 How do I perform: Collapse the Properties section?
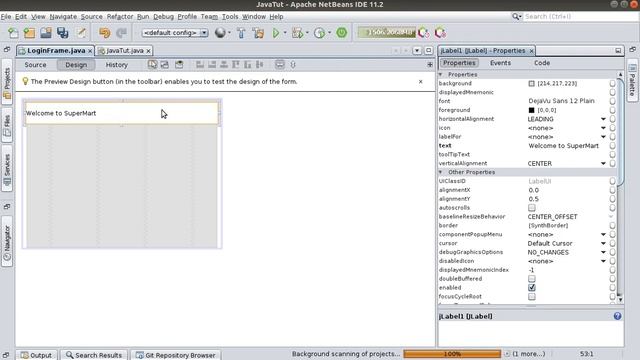(x=441, y=74)
